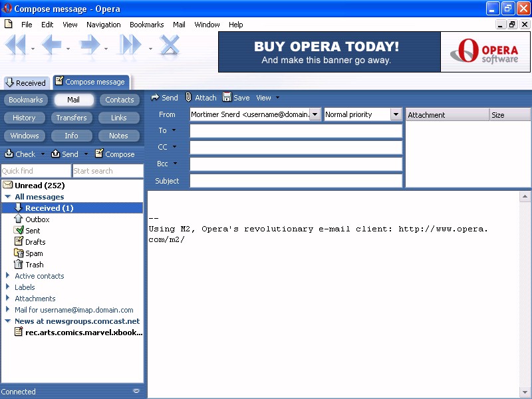Expand the Attachments section

[7, 298]
